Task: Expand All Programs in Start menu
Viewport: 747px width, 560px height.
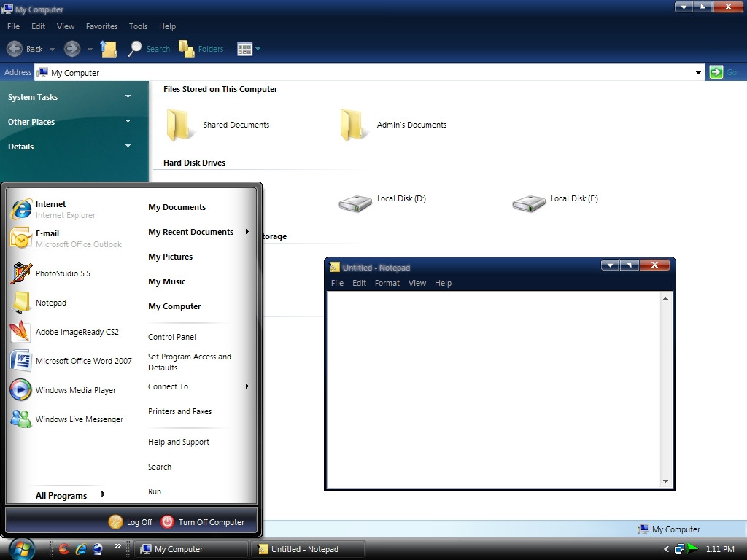Action: click(x=70, y=495)
